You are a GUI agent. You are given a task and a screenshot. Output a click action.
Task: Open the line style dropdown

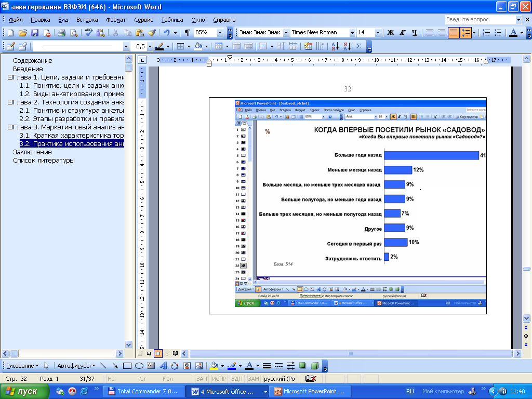pos(126,46)
